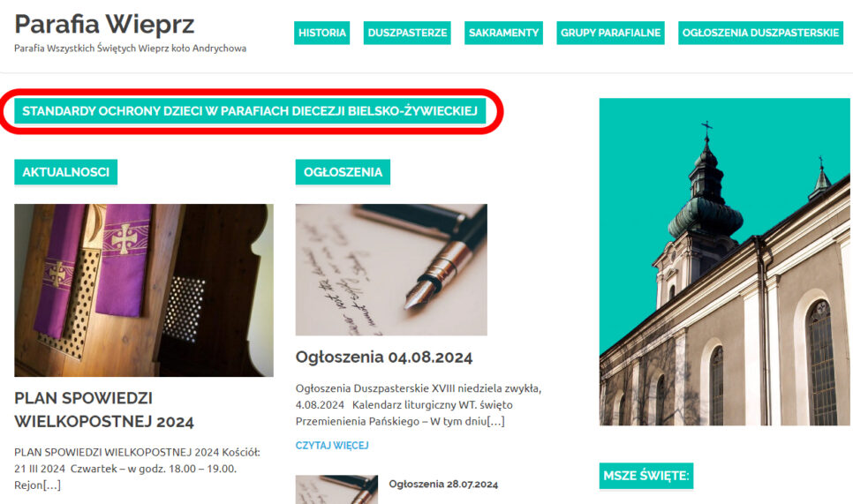Open the confessional photo with purple stoles
The width and height of the screenshot is (853, 504).
(x=144, y=290)
